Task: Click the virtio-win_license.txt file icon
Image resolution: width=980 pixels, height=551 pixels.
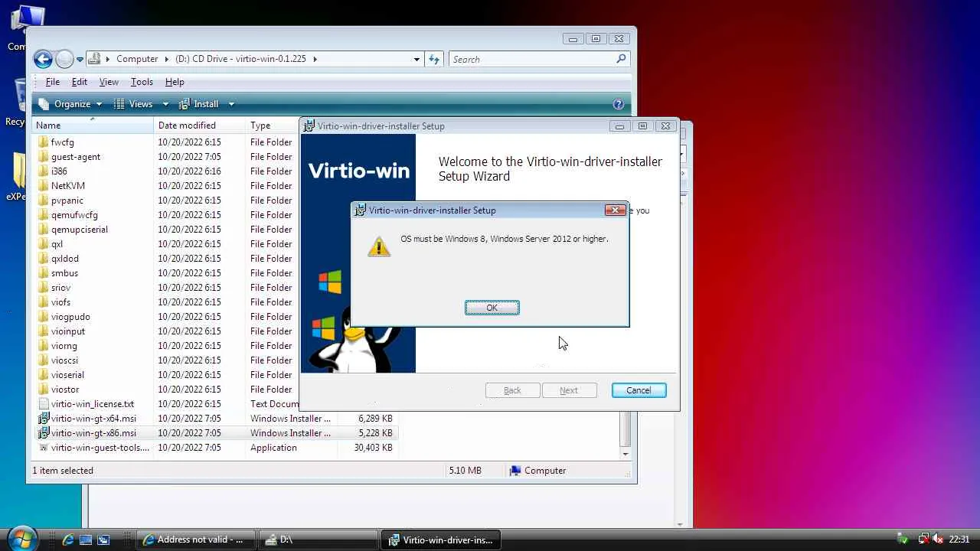Action: (x=44, y=404)
